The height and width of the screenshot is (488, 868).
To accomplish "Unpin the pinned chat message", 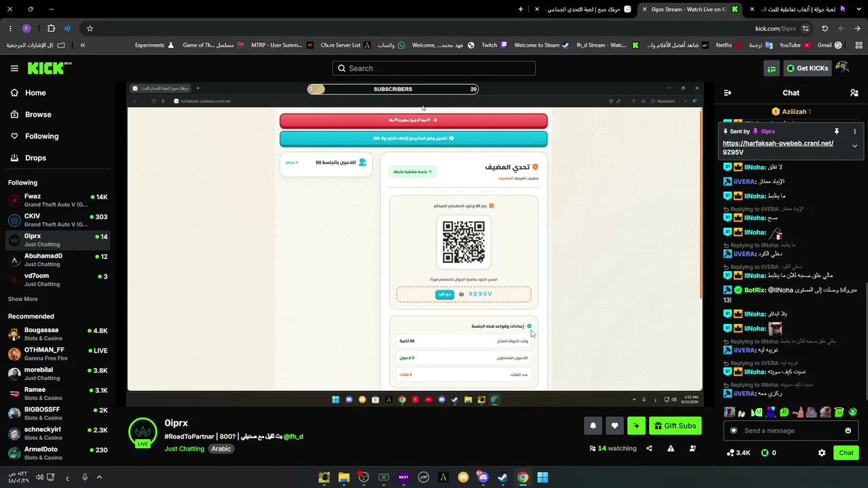I will [837, 131].
